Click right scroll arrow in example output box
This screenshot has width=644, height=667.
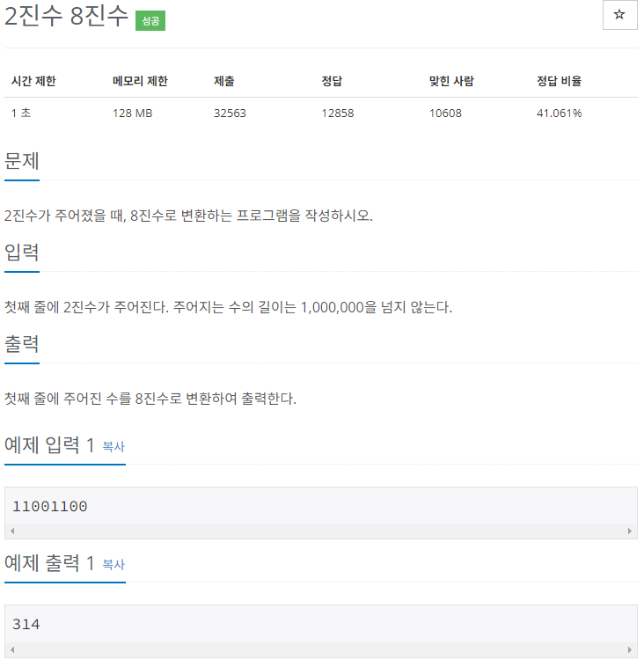(x=630, y=649)
